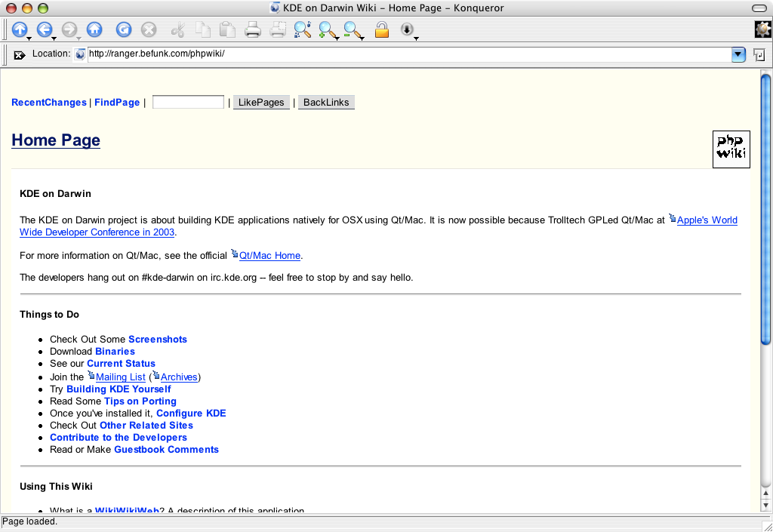Open the download icon dropdown menu

pos(416,38)
